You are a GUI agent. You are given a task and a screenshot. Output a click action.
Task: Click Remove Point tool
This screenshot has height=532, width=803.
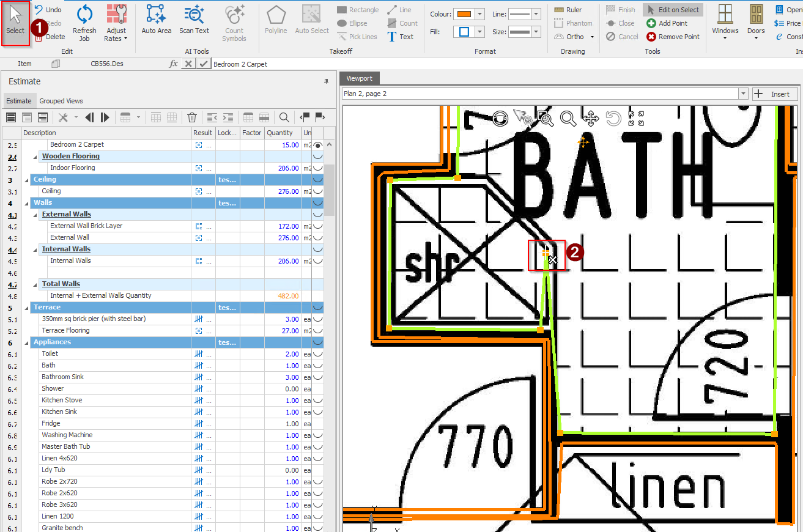(673, 37)
